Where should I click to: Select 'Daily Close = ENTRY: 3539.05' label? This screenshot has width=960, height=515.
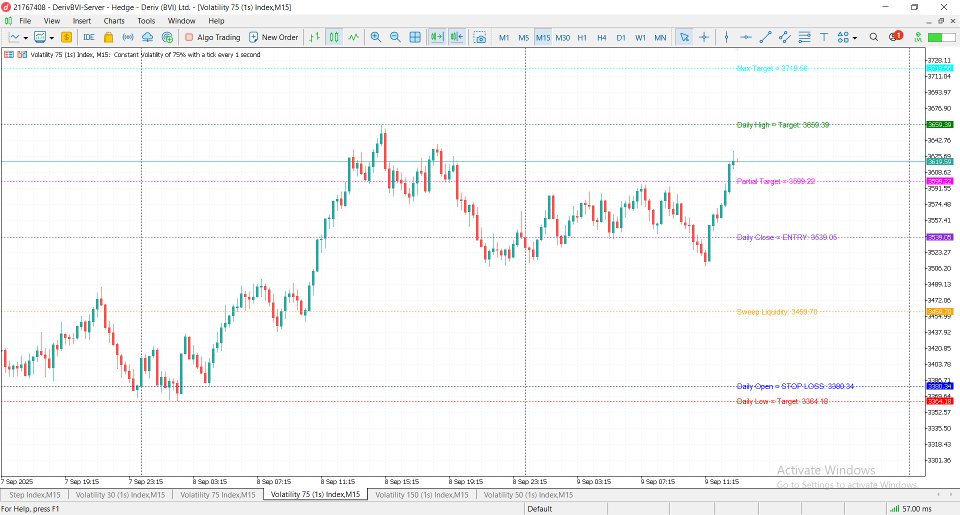point(787,238)
